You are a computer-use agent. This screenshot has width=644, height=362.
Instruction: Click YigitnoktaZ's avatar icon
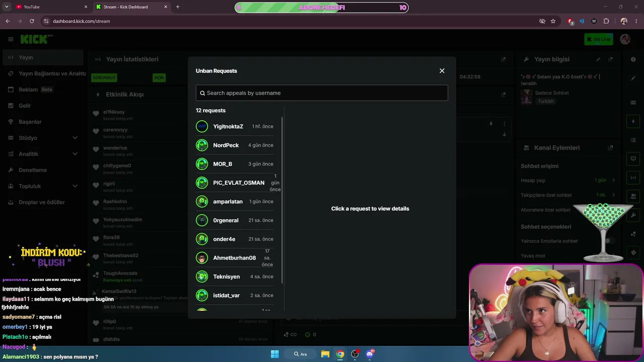[202, 126]
